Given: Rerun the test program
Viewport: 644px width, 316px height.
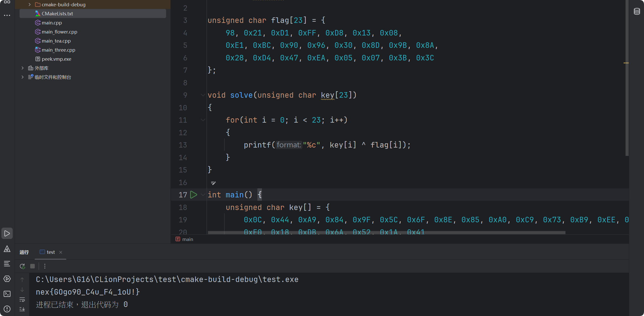Looking at the screenshot, I should point(22,266).
